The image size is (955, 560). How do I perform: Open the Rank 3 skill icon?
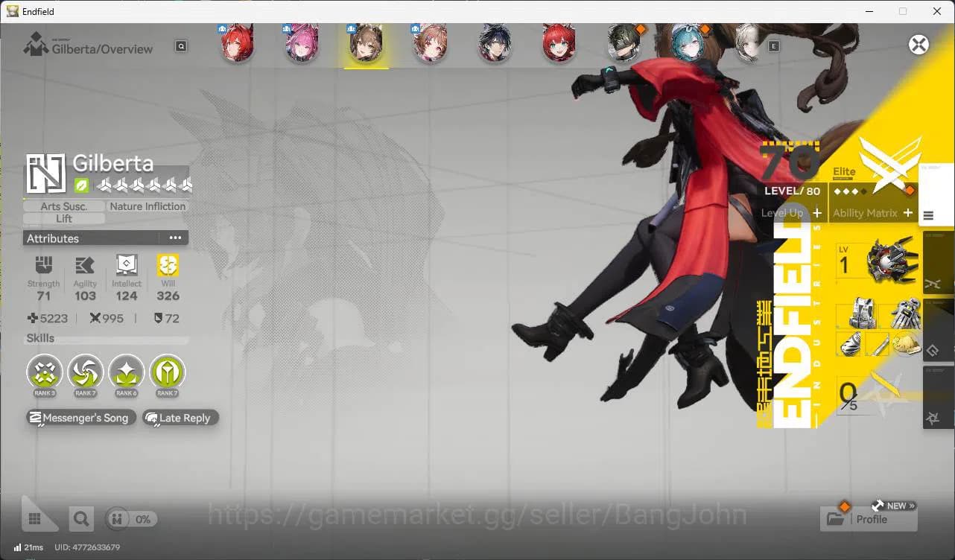[45, 372]
